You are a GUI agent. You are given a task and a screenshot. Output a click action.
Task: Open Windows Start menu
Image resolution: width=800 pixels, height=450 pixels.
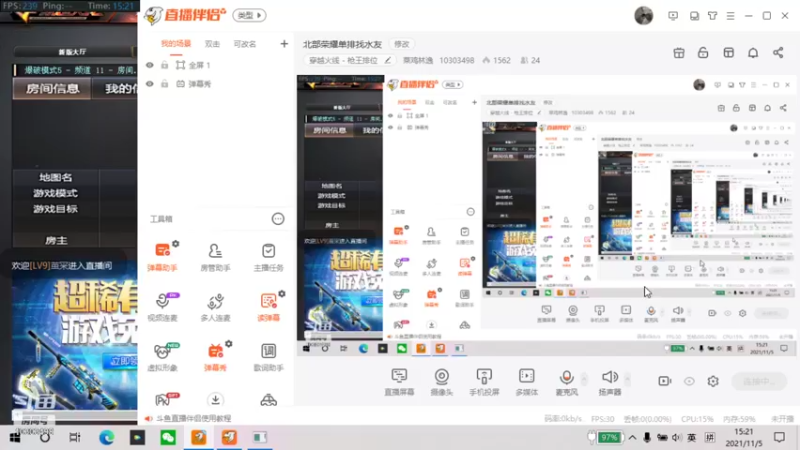click(x=15, y=437)
